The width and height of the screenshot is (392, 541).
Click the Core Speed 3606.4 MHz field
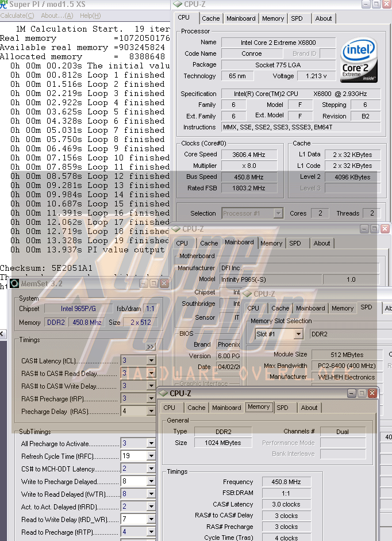[249, 155]
